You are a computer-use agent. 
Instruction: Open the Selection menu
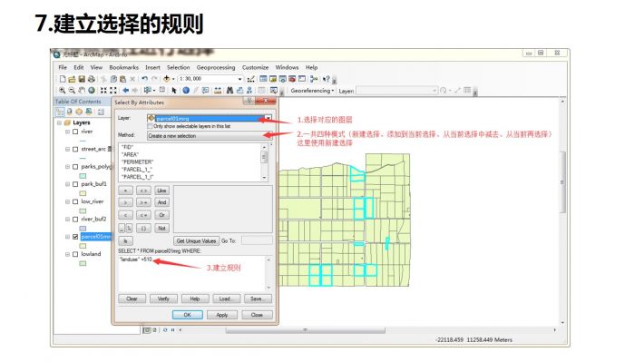coord(179,67)
